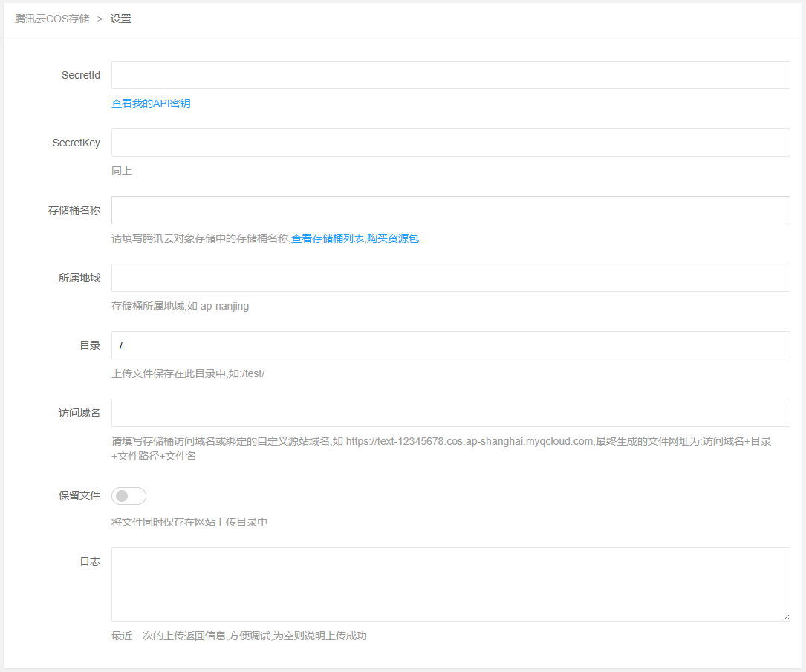806x672 pixels.
Task: Click the SecretId input field
Action: (450, 75)
